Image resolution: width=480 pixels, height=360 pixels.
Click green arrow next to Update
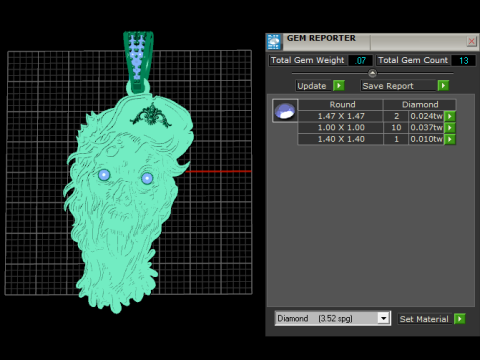(x=339, y=86)
